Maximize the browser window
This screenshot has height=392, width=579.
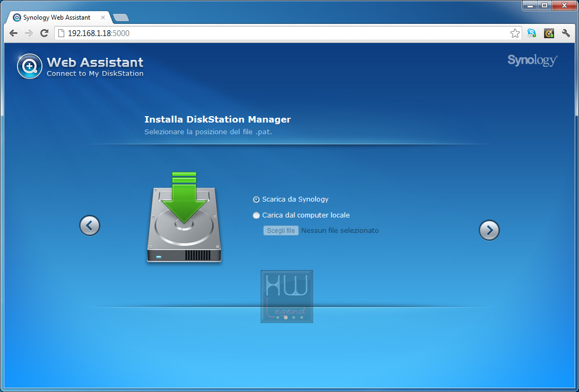click(545, 5)
